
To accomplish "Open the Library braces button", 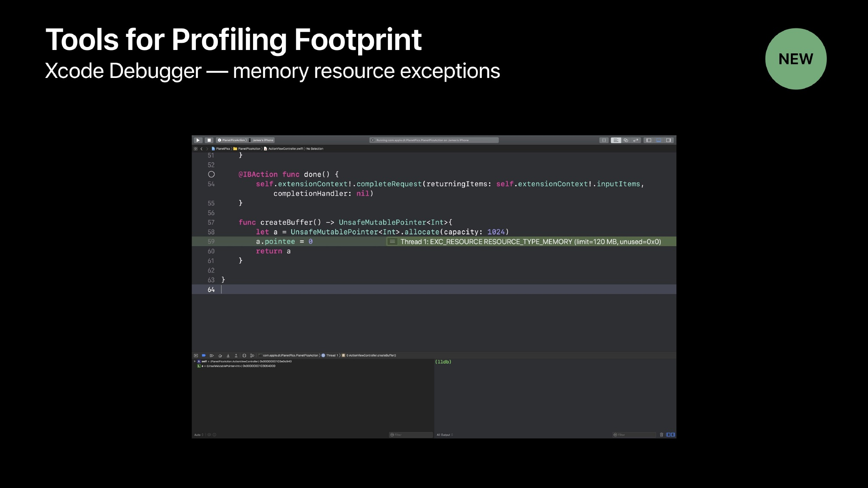I will tap(604, 140).
